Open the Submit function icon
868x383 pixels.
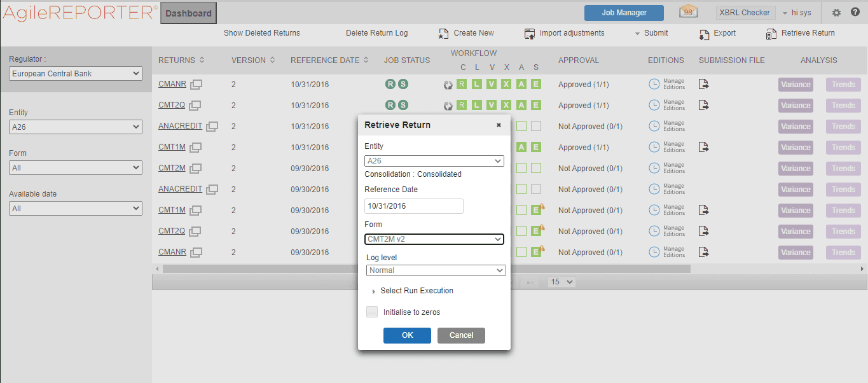[639, 33]
